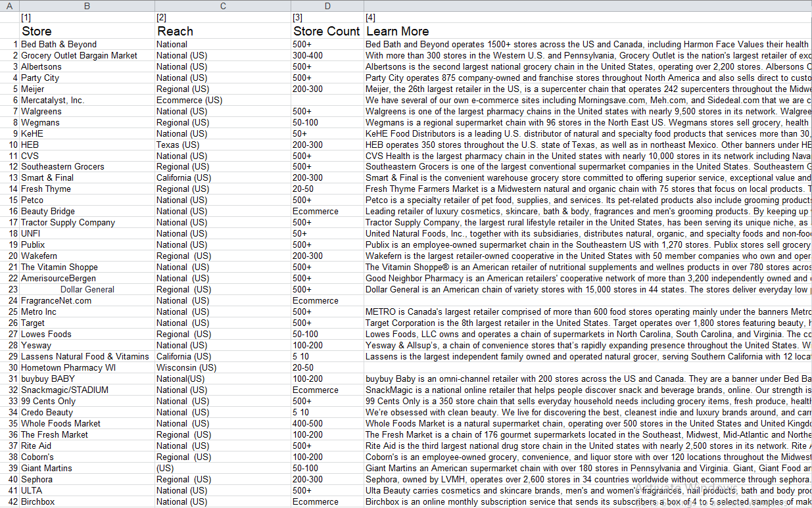Select the Smart & Final cell
Viewport: 812px width, 508px height.
tap(87, 178)
